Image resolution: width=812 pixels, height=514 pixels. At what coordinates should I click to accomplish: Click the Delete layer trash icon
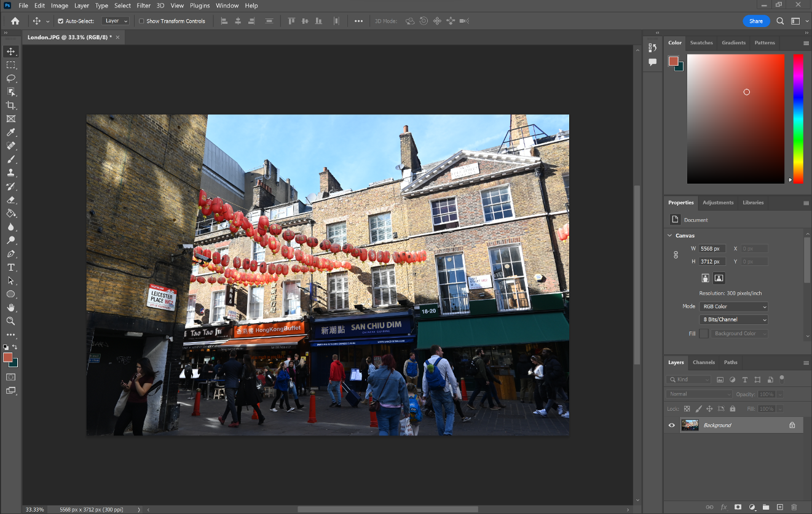click(794, 507)
